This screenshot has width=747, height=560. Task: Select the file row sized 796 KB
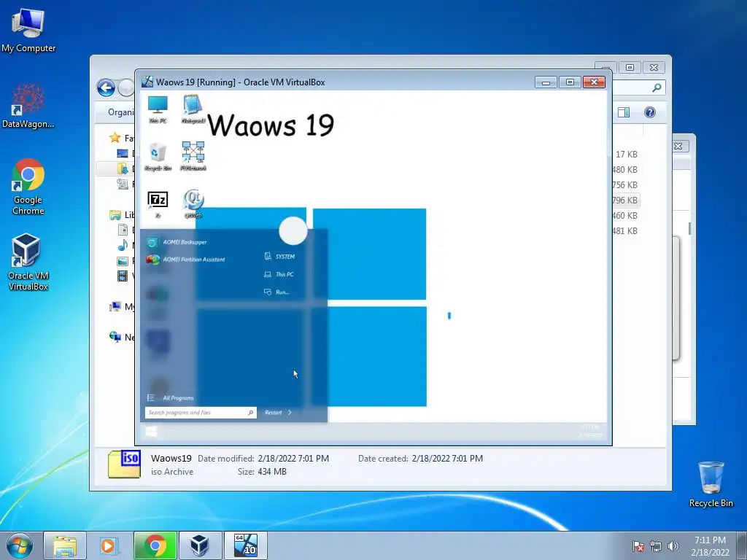click(625, 200)
